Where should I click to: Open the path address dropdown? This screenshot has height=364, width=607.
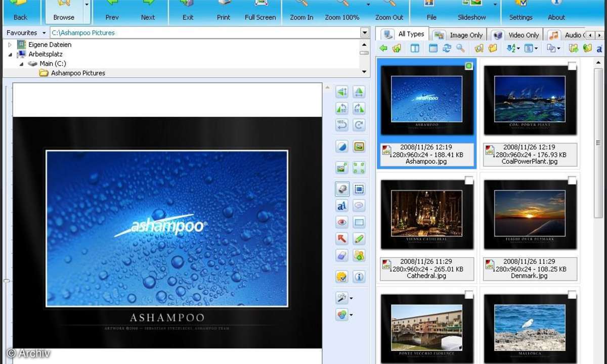[x=364, y=33]
